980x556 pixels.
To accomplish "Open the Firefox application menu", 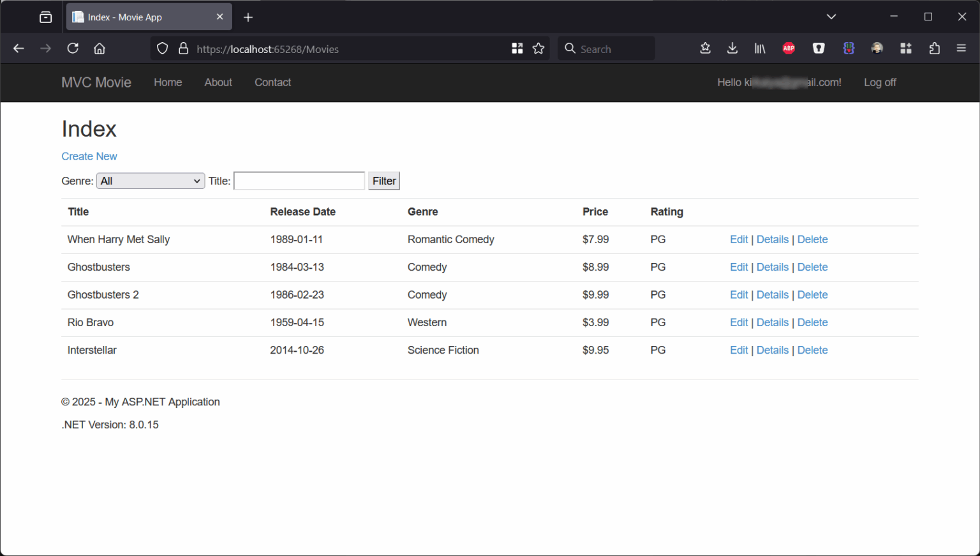I will (961, 48).
